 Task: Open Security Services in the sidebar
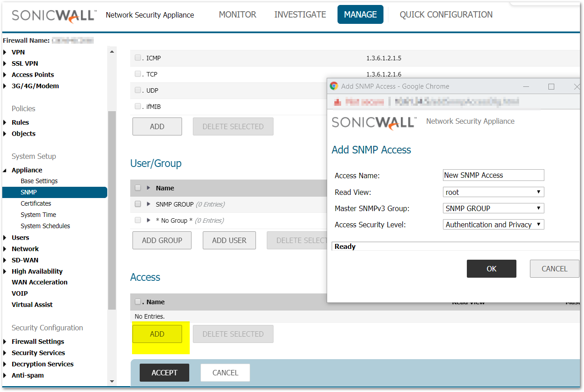pyautogui.click(x=38, y=353)
